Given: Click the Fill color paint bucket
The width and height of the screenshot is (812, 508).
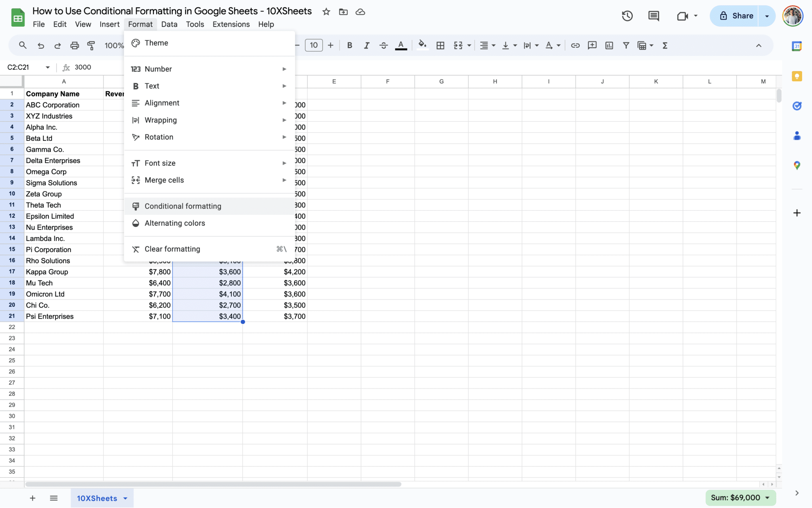Looking at the screenshot, I should point(422,45).
